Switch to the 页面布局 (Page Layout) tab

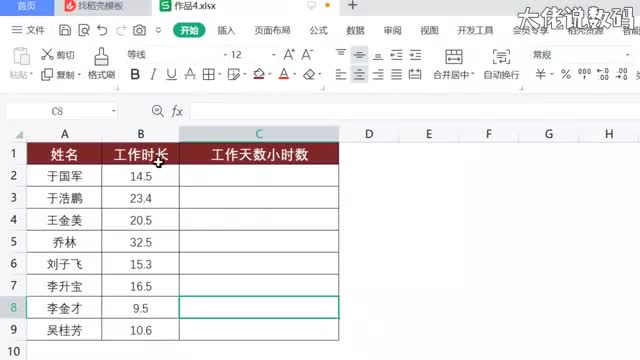coord(272,30)
